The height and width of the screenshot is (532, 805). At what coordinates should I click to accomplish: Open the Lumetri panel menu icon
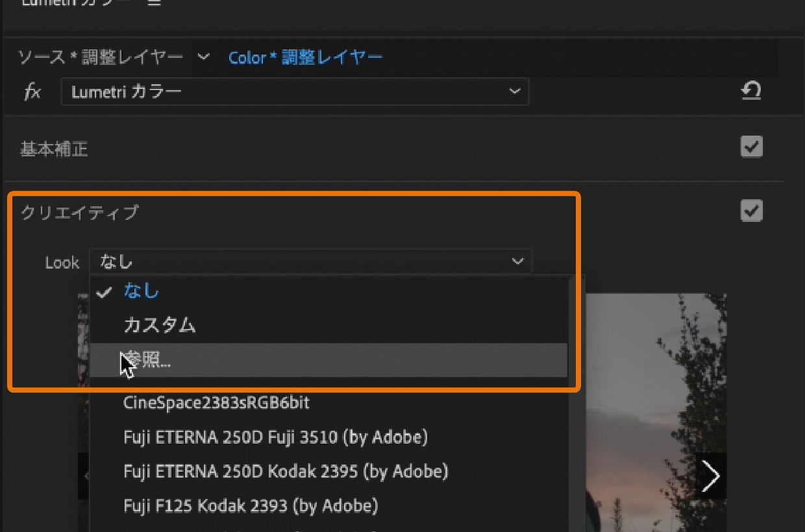[x=153, y=3]
